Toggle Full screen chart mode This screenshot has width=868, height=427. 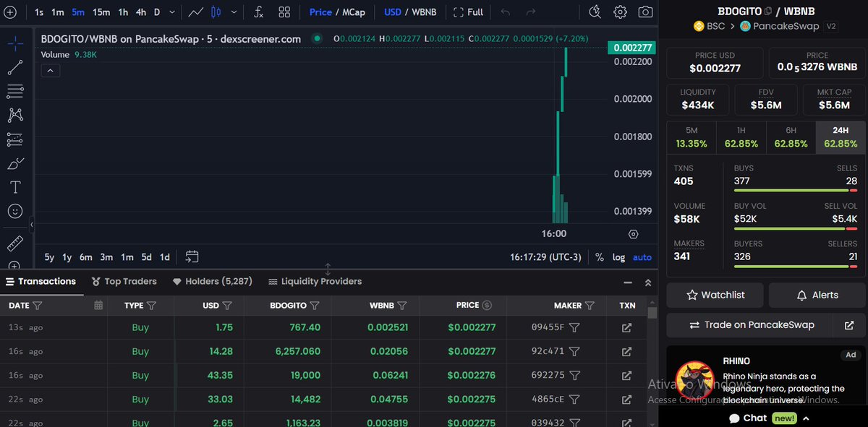[468, 12]
